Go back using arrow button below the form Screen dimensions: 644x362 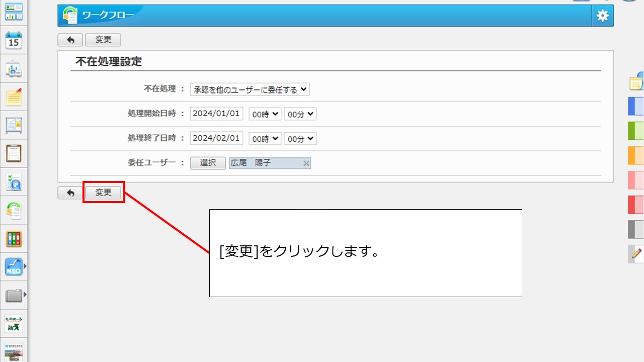(x=70, y=193)
